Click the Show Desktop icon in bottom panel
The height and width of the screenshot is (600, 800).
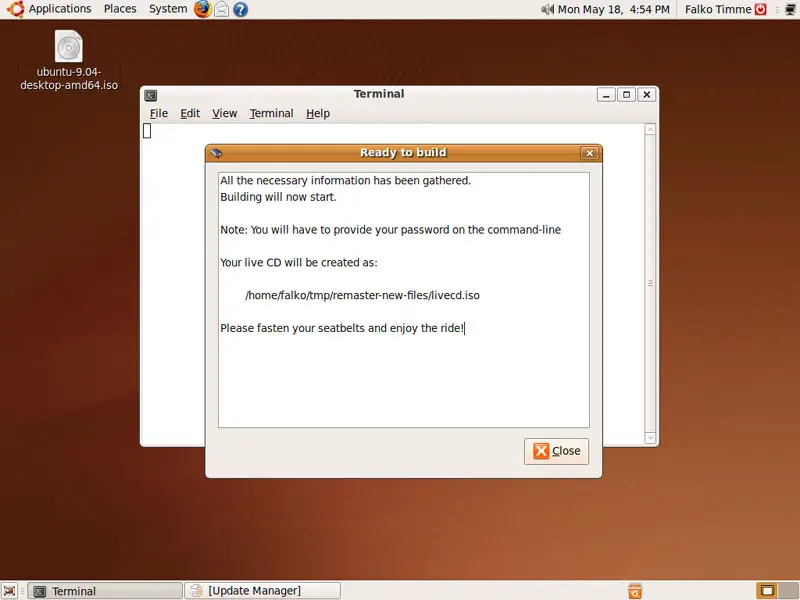[10, 591]
